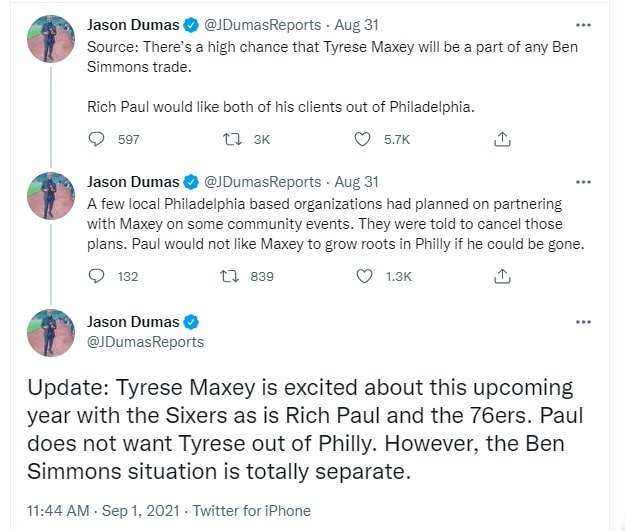Retweet the second tweet with 839 retweets
Image resolution: width=625 pixels, height=531 pixels.
(232, 276)
